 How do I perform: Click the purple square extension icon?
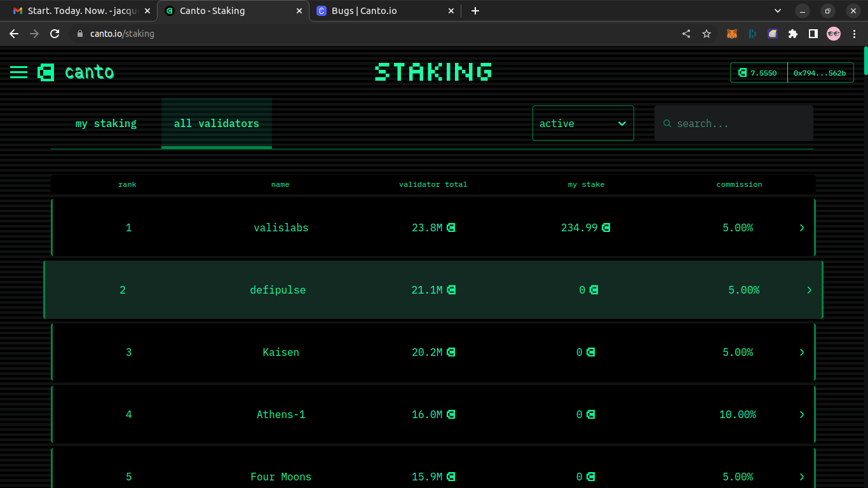pos(773,34)
